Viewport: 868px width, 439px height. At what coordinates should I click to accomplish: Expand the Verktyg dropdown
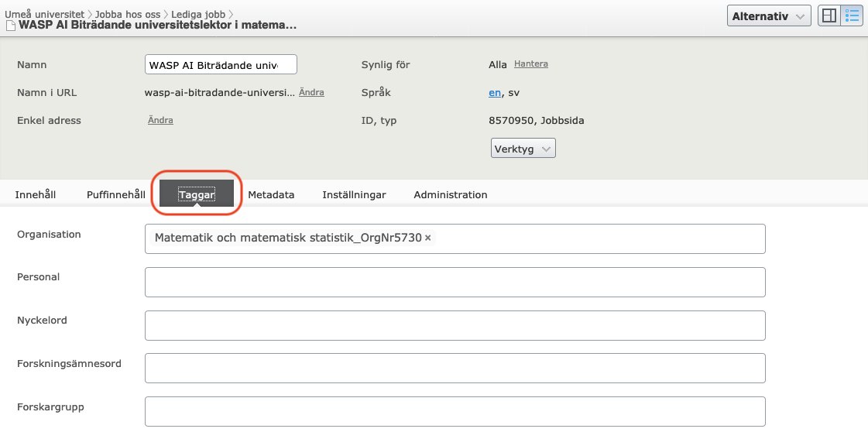[x=523, y=149]
